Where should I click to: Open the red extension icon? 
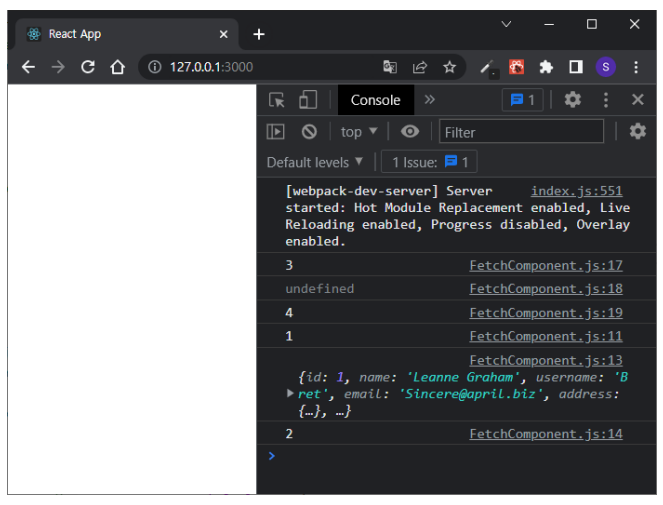[x=516, y=67]
